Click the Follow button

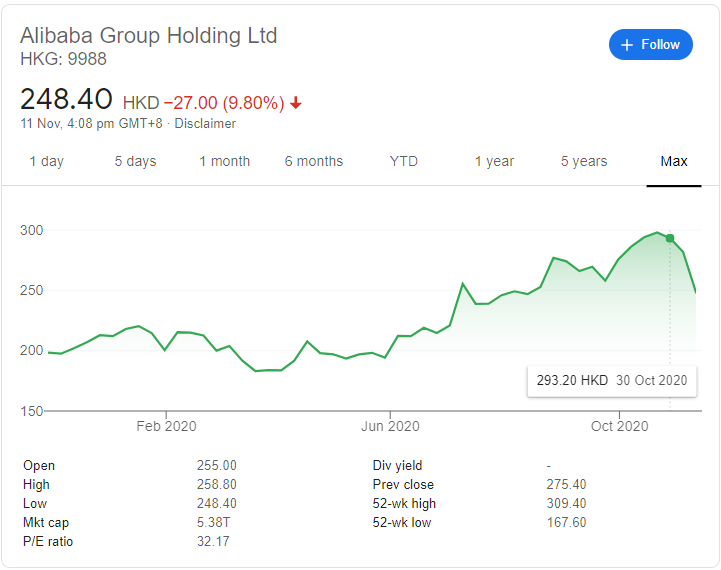pos(651,45)
